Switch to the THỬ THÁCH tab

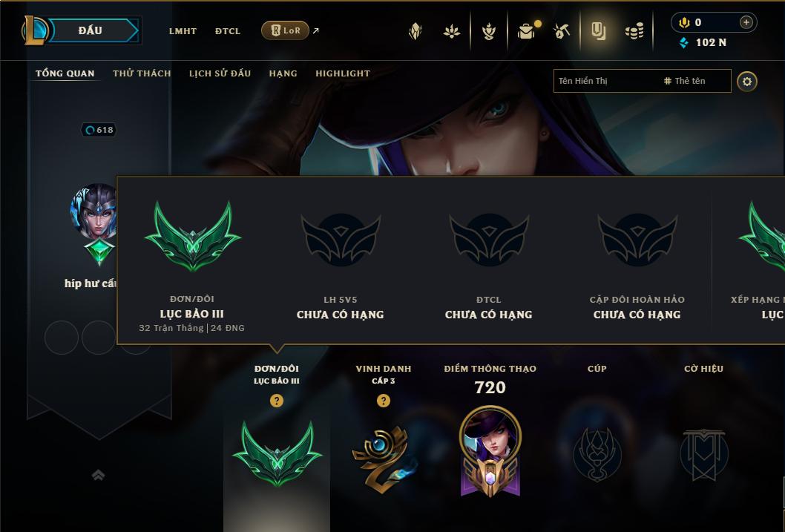[142, 73]
